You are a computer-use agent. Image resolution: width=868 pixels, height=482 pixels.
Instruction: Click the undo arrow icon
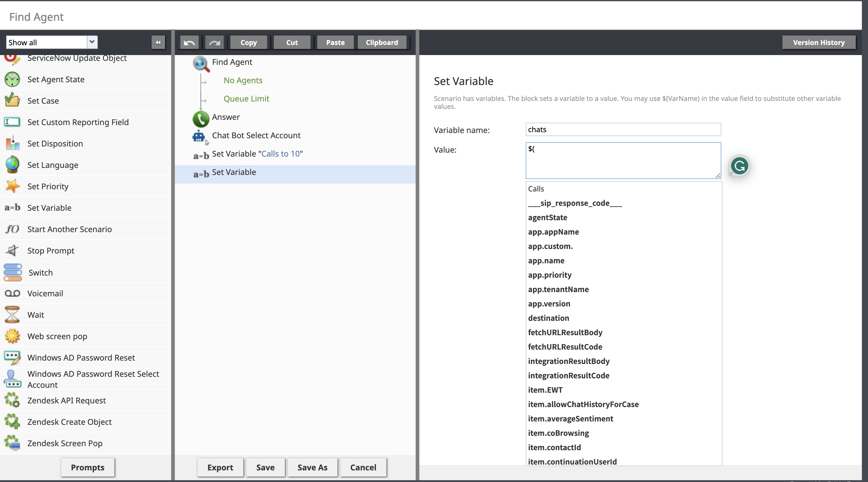click(x=189, y=43)
